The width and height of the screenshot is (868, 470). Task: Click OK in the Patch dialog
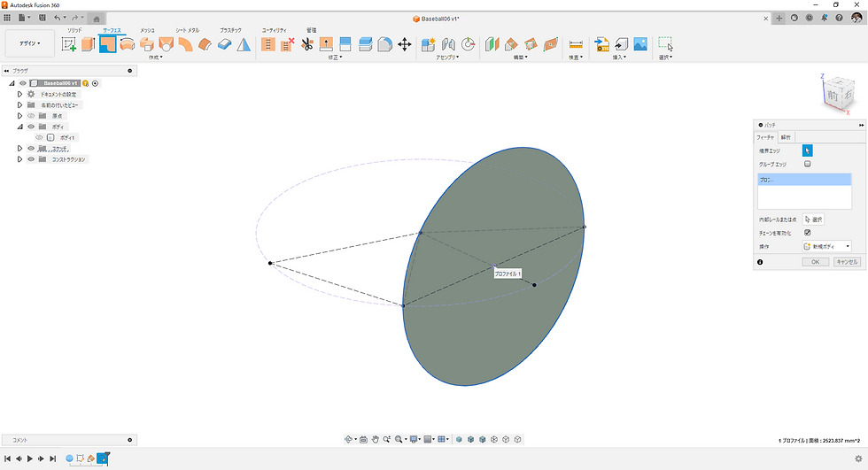pyautogui.click(x=816, y=262)
